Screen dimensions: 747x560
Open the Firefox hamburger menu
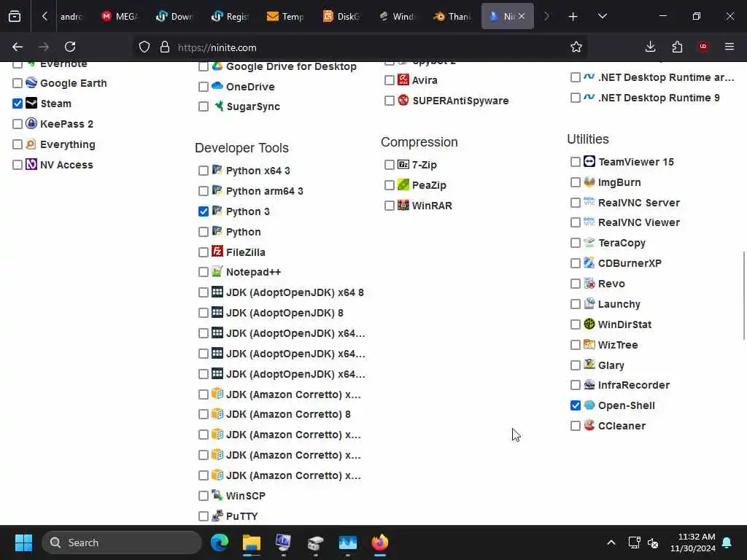point(729,47)
